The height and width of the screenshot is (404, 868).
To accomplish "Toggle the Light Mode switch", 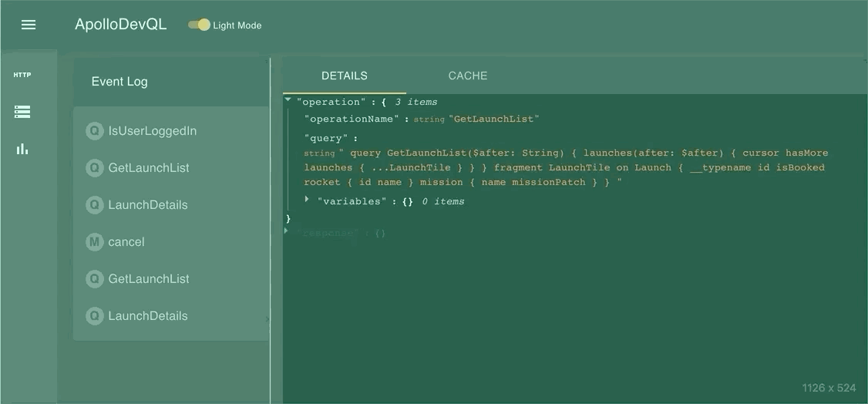I will pyautogui.click(x=199, y=25).
